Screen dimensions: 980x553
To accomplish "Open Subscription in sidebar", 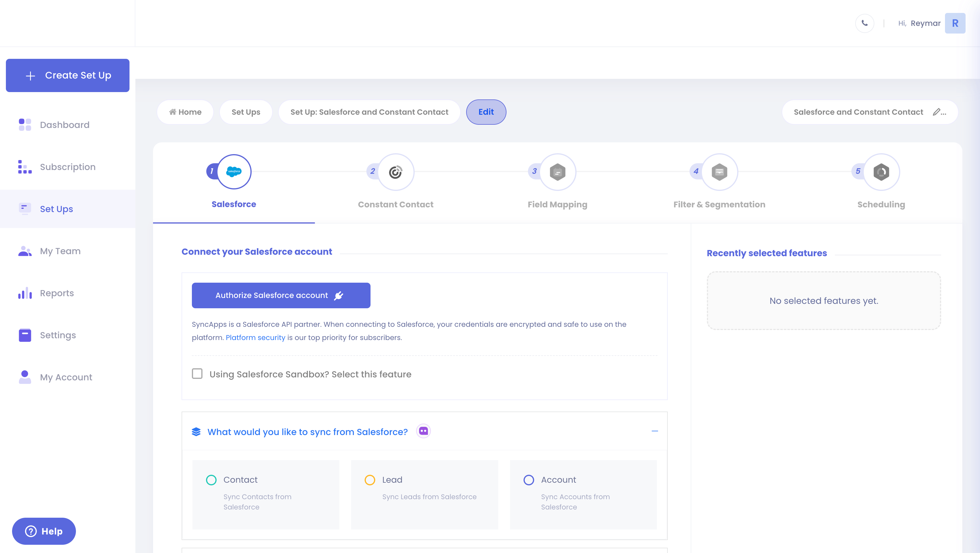I will [68, 167].
